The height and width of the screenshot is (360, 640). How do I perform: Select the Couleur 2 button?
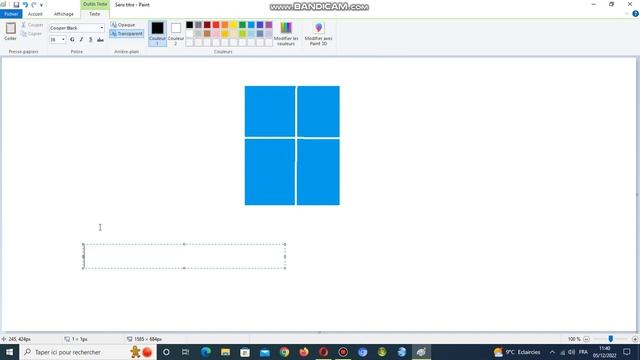pos(176,33)
